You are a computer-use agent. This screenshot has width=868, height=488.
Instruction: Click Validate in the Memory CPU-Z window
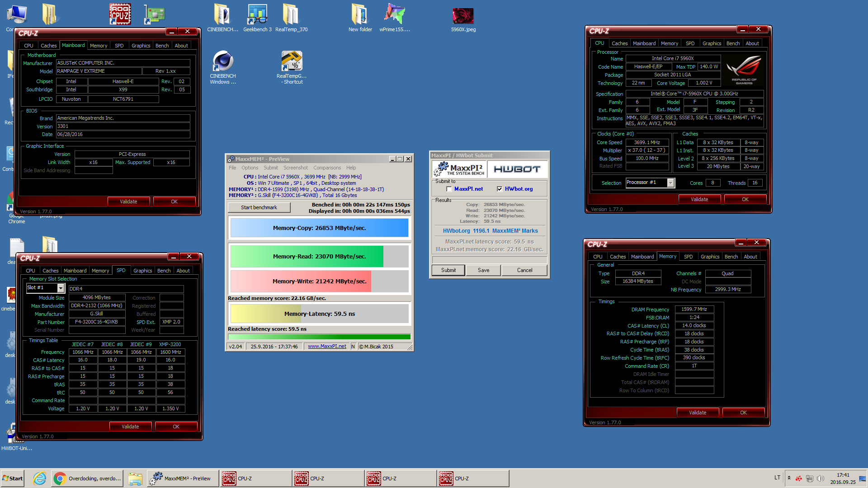click(x=697, y=413)
